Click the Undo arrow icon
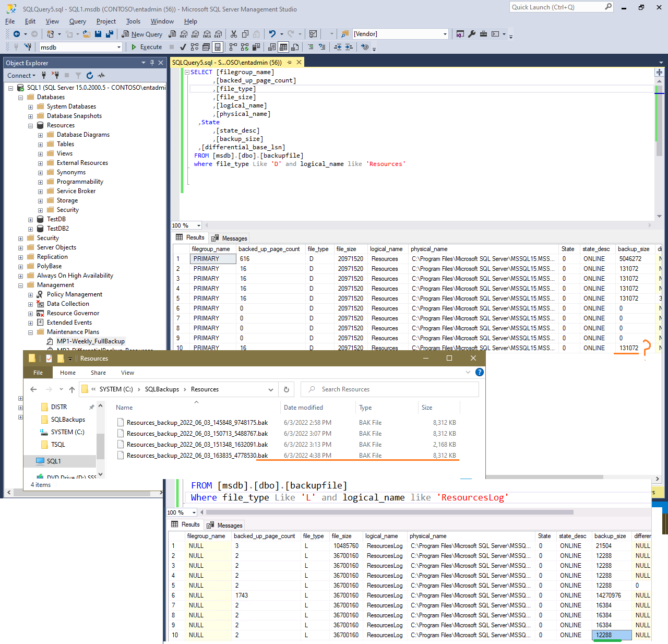Image resolution: width=668 pixels, height=644 pixels. [272, 34]
